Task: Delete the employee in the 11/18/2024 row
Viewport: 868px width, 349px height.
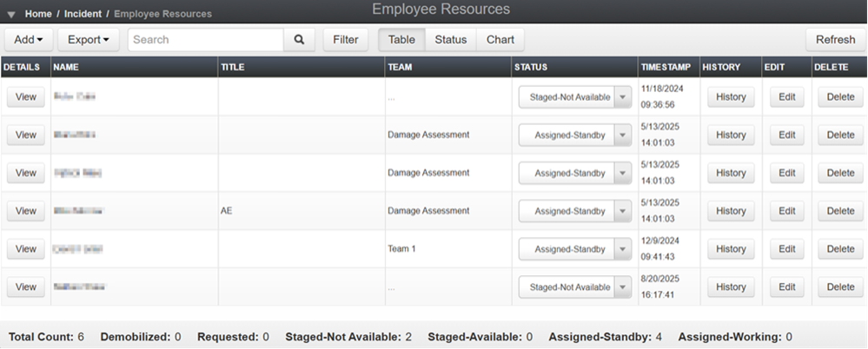Action: [x=840, y=96]
